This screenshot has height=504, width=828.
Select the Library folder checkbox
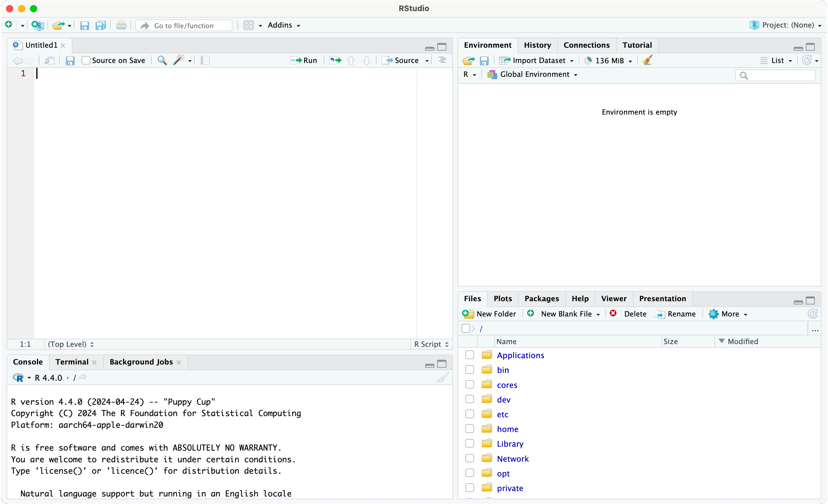(470, 444)
